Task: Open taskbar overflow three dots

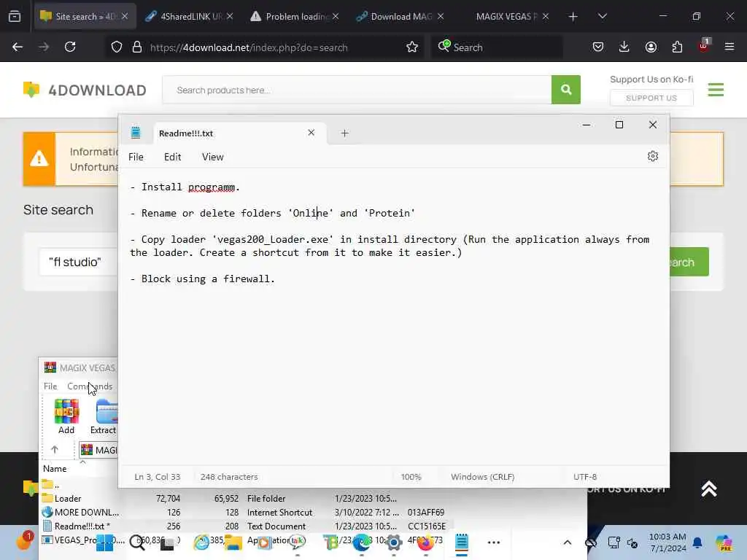Action: [x=494, y=542]
